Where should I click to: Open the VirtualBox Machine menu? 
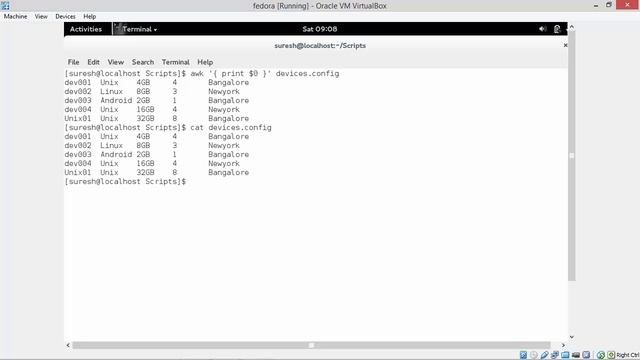pos(16,16)
